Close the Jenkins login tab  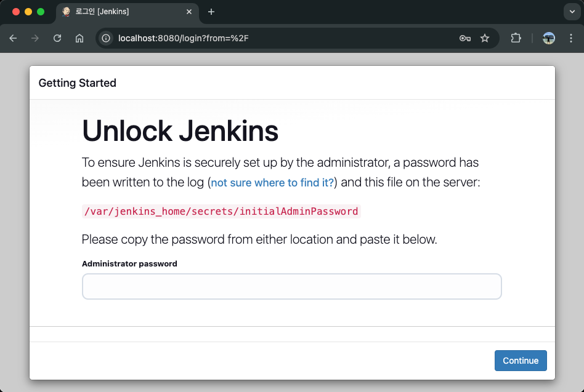click(x=189, y=12)
